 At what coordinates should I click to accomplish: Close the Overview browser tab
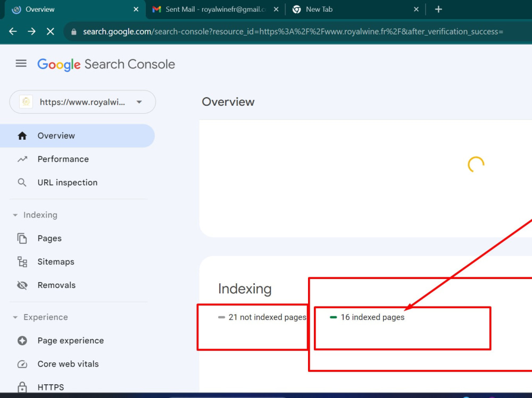tap(136, 10)
